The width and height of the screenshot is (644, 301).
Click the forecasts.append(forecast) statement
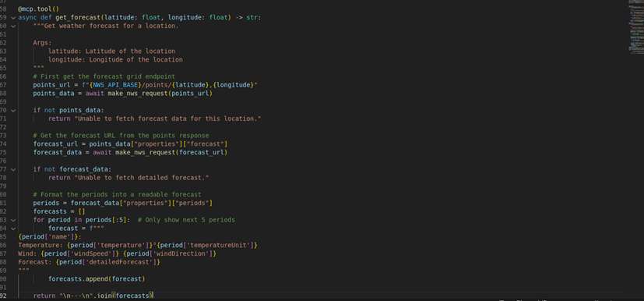[97, 279]
